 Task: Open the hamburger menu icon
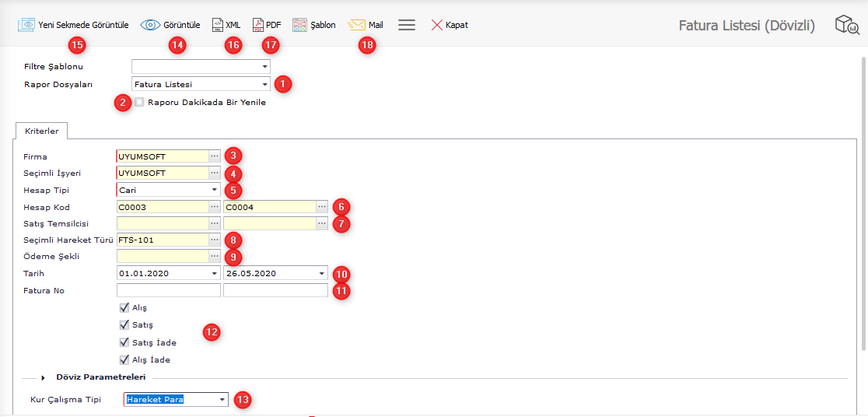coord(407,25)
